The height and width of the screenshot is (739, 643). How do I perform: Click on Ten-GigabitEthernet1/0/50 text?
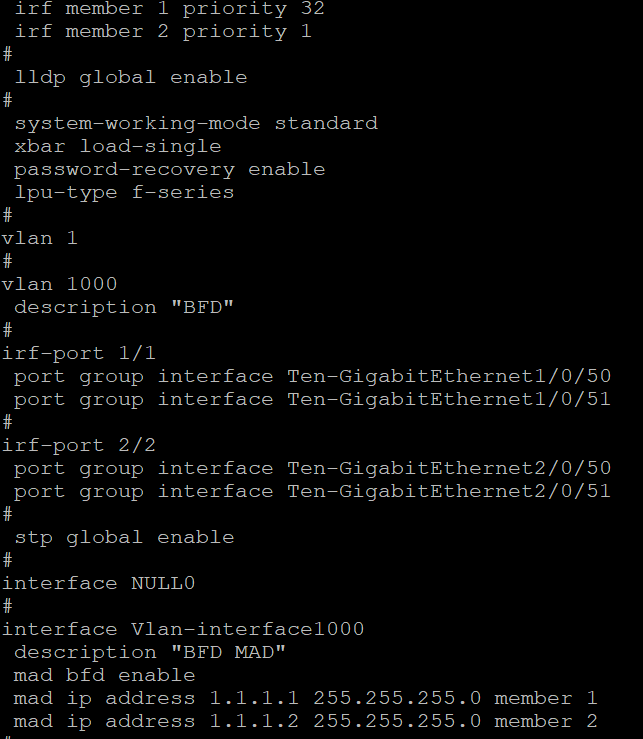pos(449,376)
